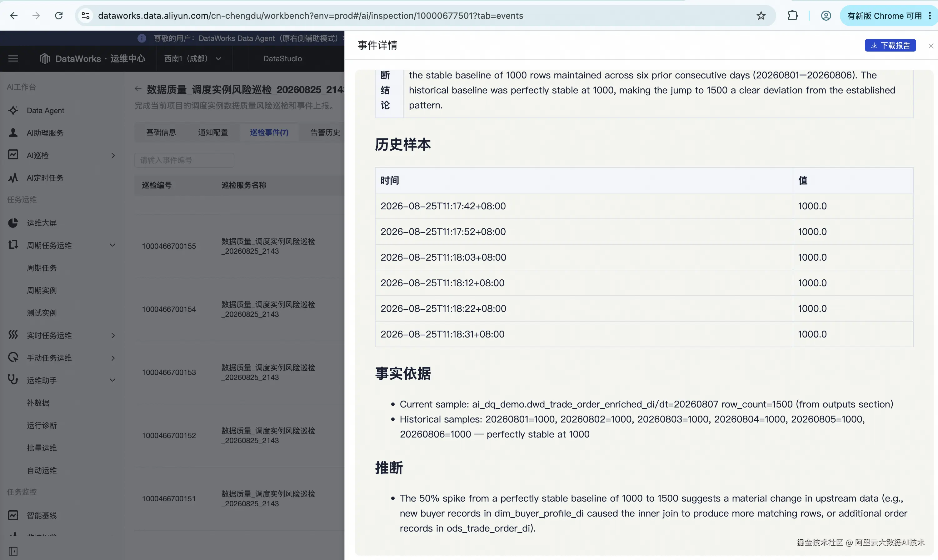Click the 实时任务运维 stream icon
Image resolution: width=938 pixels, height=560 pixels.
[13, 335]
